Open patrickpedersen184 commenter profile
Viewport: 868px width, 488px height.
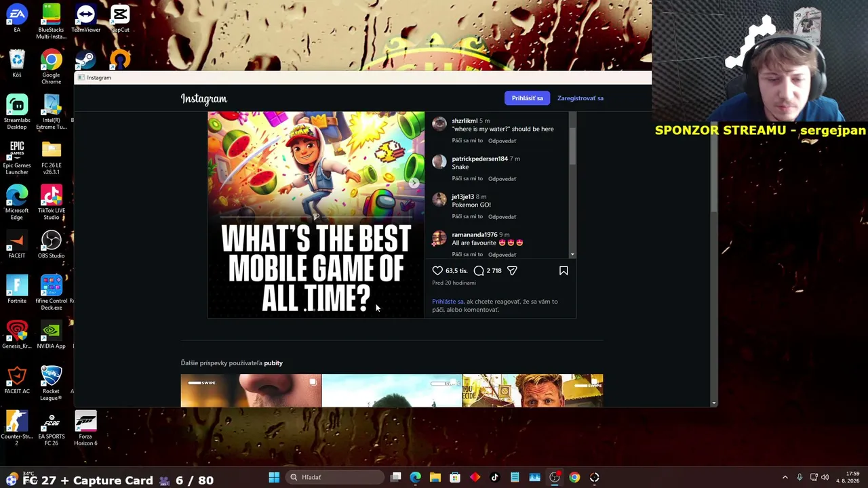pos(479,159)
